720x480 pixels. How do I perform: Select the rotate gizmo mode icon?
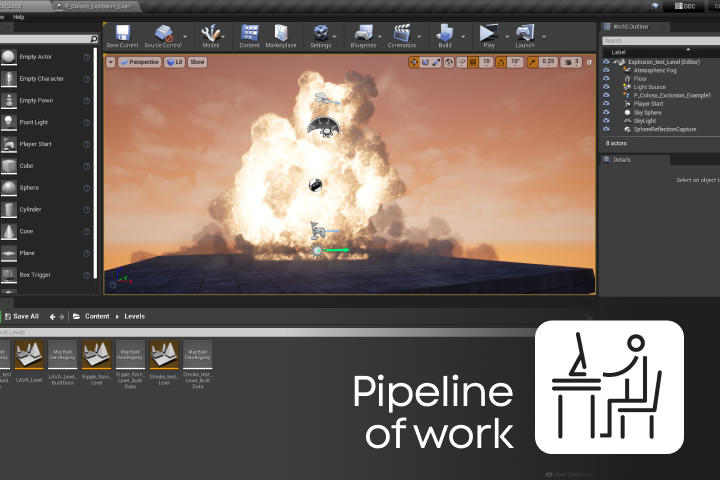pyautogui.click(x=425, y=62)
